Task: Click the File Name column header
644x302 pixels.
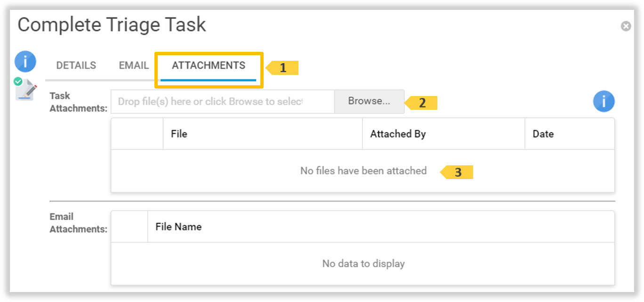Action: 178,227
